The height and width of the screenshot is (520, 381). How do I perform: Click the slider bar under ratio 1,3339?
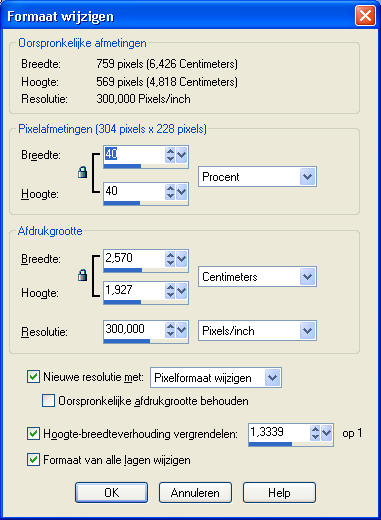pos(270,444)
